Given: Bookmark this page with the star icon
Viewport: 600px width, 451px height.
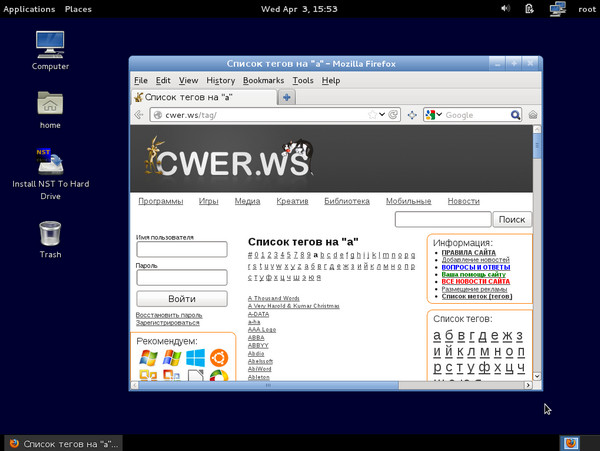Looking at the screenshot, I should click(x=372, y=115).
